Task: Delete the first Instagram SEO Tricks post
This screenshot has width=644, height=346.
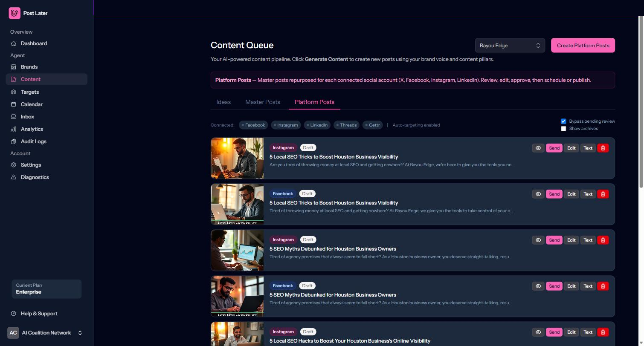Action: (x=603, y=148)
